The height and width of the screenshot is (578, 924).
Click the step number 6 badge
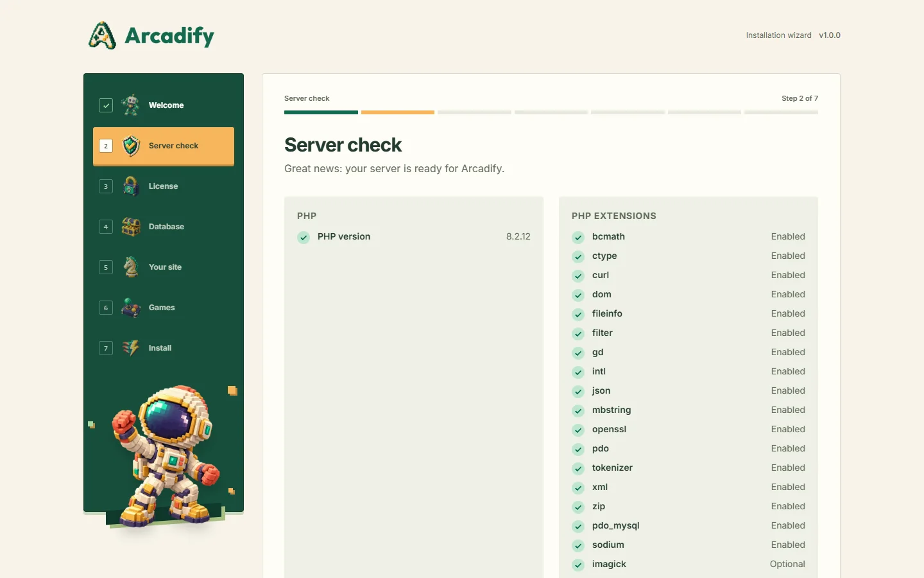point(106,308)
